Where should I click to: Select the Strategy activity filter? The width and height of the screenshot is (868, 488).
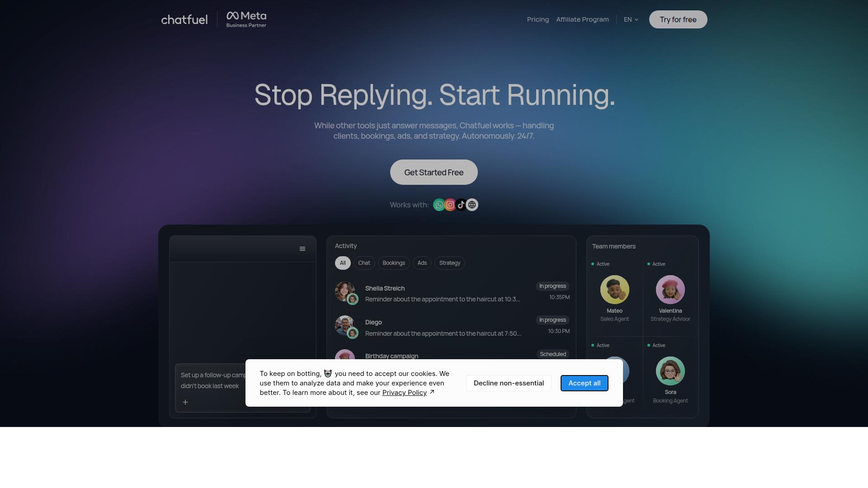point(450,263)
